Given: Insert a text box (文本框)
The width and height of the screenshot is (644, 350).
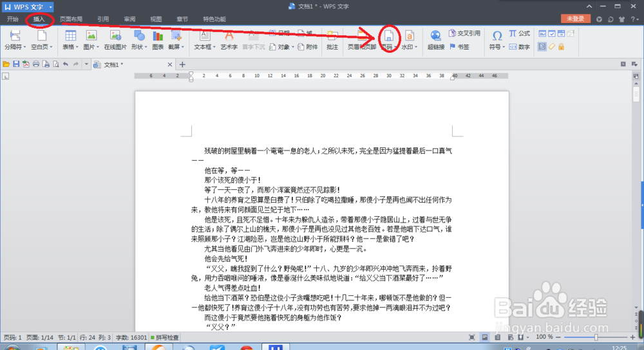Looking at the screenshot, I should 205,40.
